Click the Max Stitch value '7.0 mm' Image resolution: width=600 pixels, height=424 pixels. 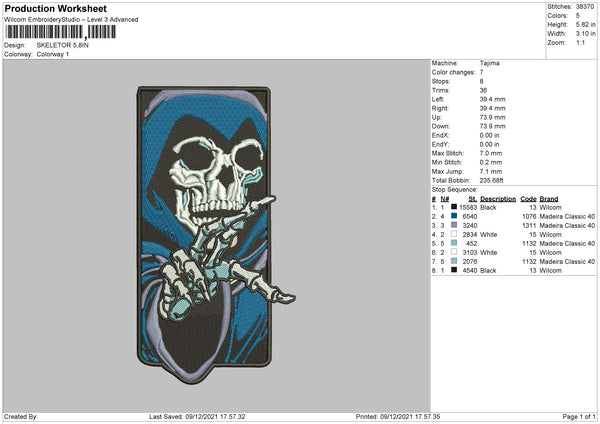click(491, 153)
